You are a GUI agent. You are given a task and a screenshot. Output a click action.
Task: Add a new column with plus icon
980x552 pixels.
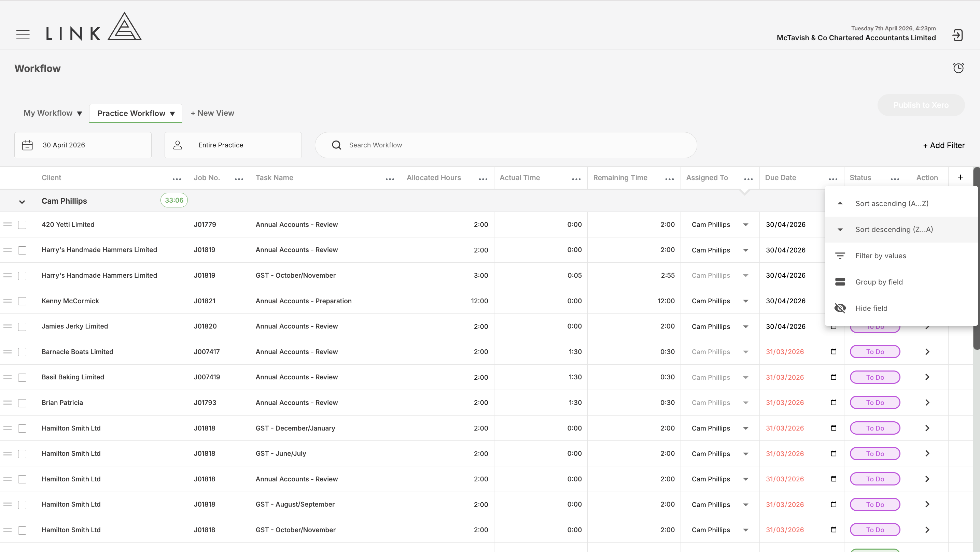[x=961, y=177]
